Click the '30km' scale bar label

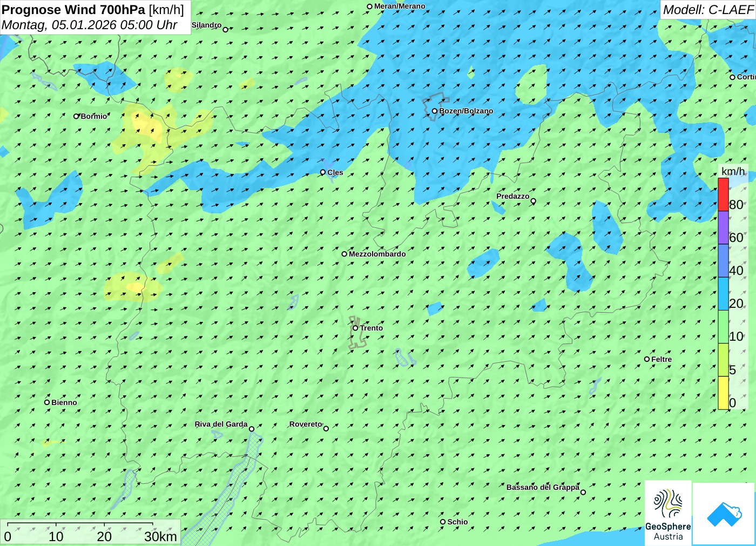[x=160, y=536]
